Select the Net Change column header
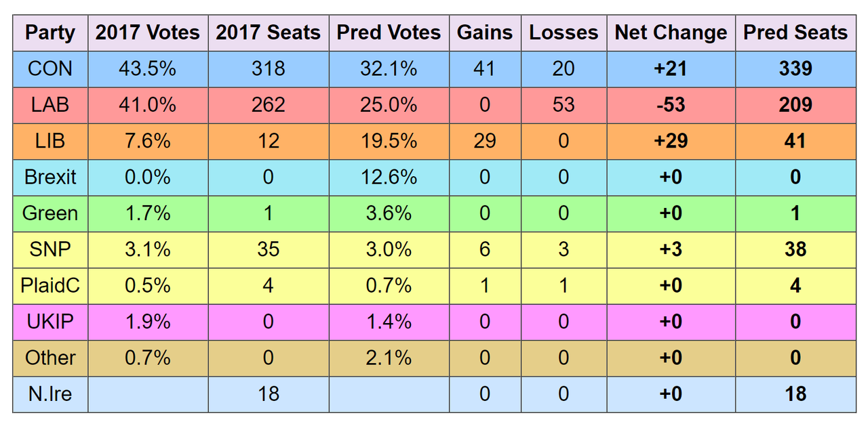The width and height of the screenshot is (868, 422). [671, 33]
